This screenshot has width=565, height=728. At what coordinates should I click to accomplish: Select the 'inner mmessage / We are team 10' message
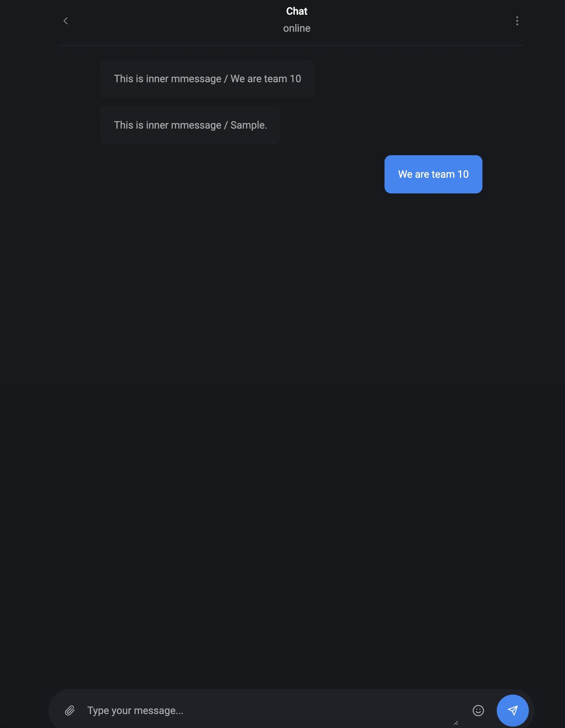[207, 79]
